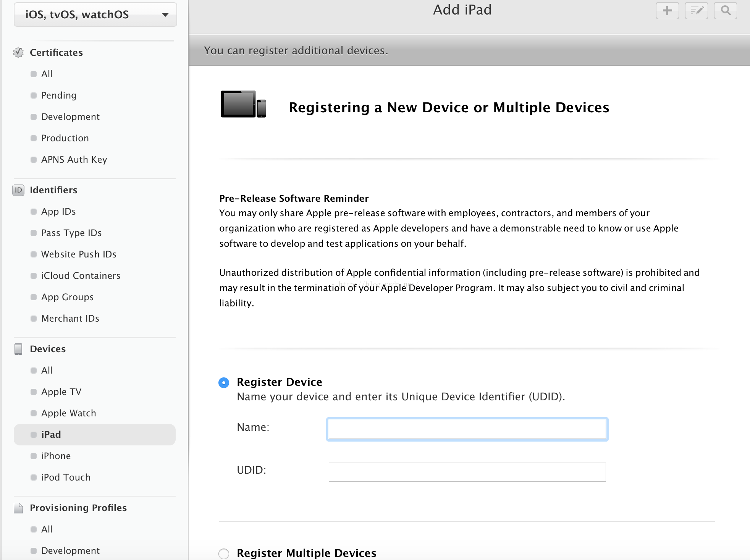The height and width of the screenshot is (560, 750).
Task: Go to Pass Type IDs
Action: point(71,233)
